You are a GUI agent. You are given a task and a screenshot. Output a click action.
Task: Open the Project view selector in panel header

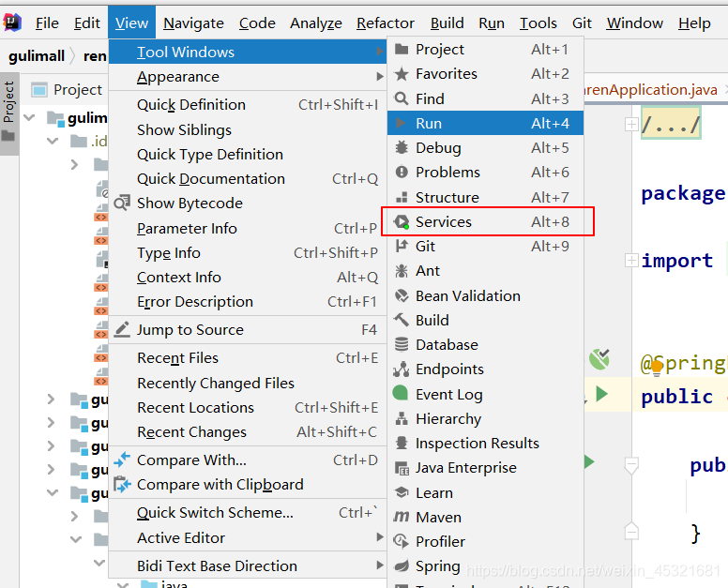click(x=68, y=90)
